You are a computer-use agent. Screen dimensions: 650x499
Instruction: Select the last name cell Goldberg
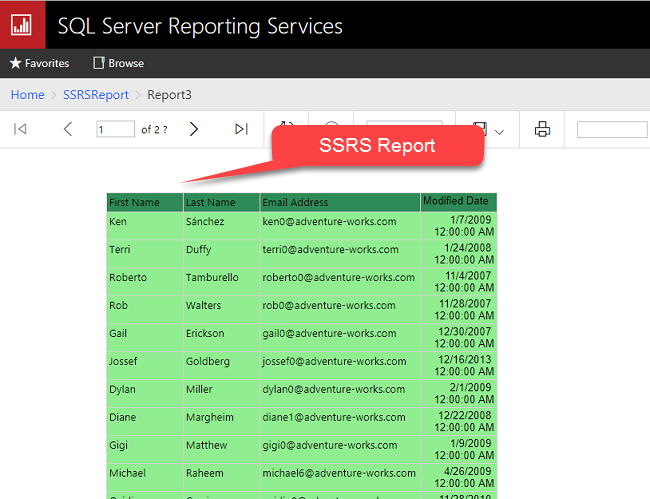click(x=221, y=366)
